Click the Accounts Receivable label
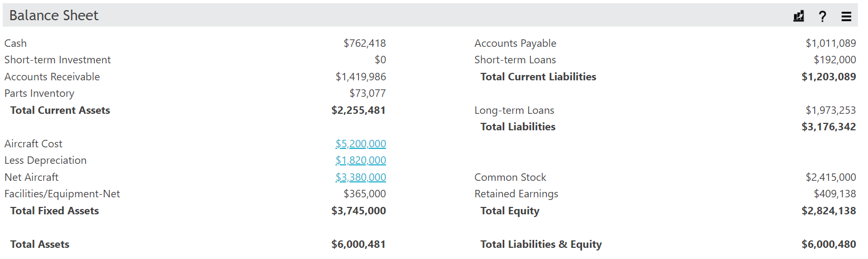 pyautogui.click(x=52, y=77)
